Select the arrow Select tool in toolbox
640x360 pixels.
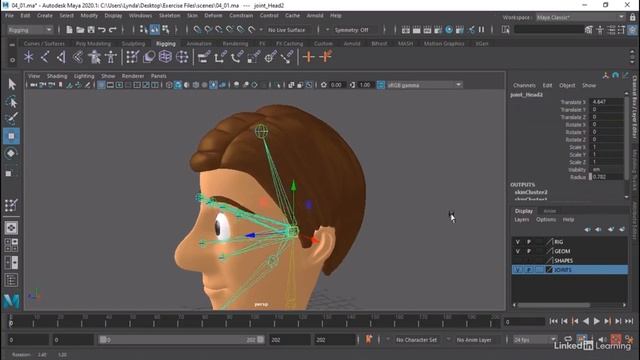[11, 84]
